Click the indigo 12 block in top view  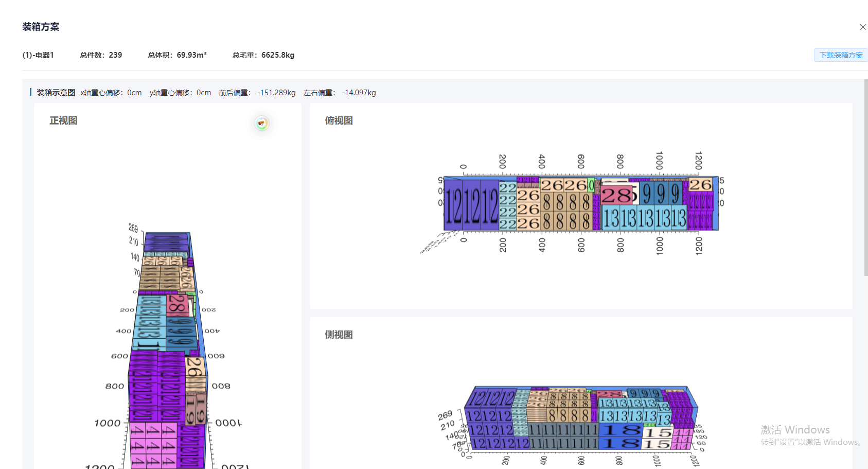coord(471,205)
